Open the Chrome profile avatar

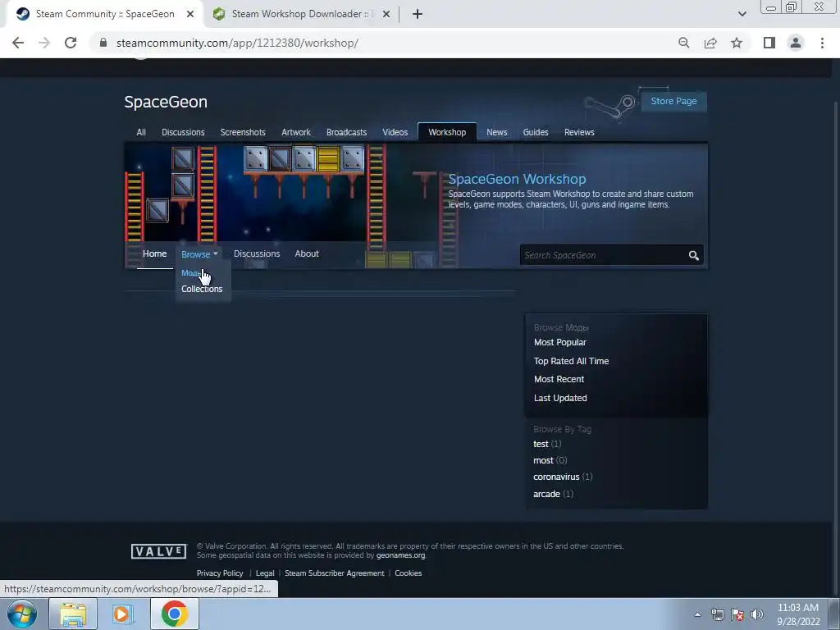pyautogui.click(x=796, y=43)
